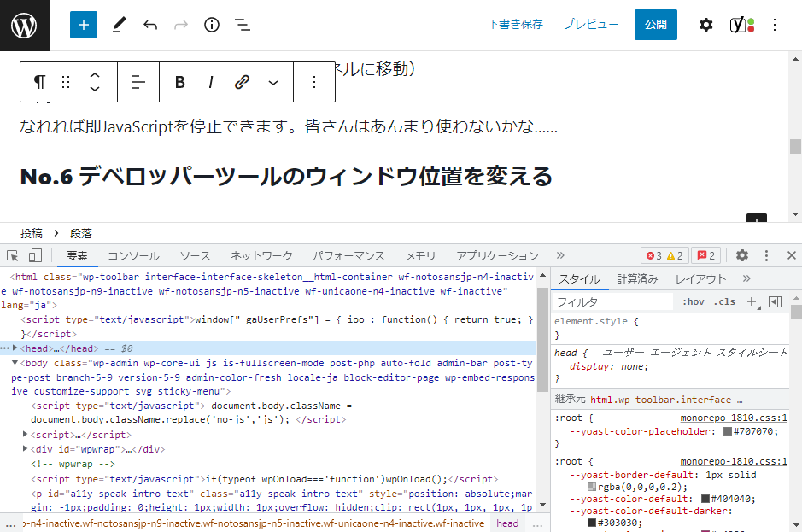Click the html.wp-toolbar inherited selector link

(666, 400)
